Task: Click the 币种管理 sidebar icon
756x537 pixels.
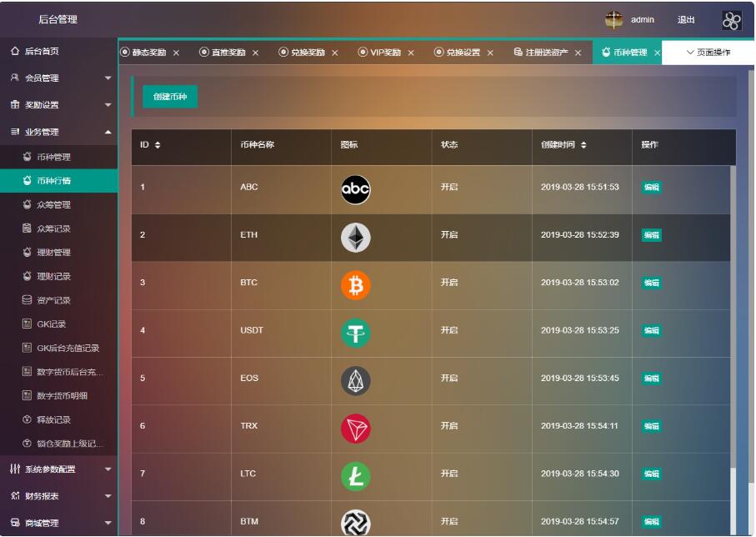Action: point(27,156)
